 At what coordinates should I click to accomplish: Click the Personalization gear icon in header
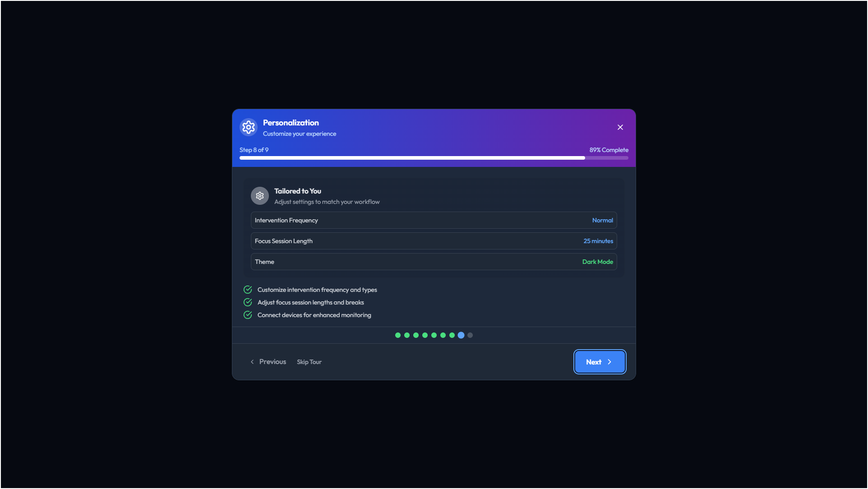click(249, 127)
